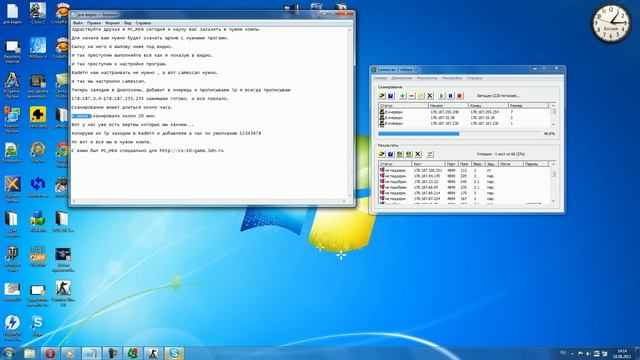Open the Opera browser from the taskbar
Image resolution: width=640 pixels, height=360 pixels.
coord(50,353)
